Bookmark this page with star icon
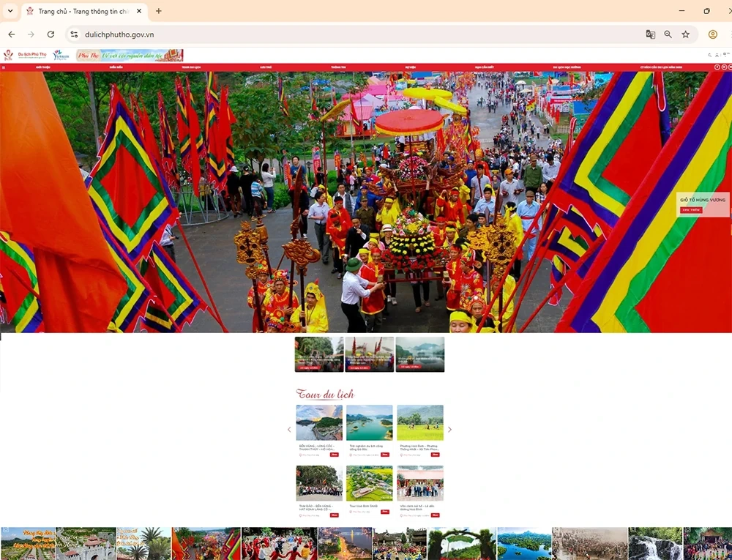Screen dimensions: 732x560 [686, 34]
